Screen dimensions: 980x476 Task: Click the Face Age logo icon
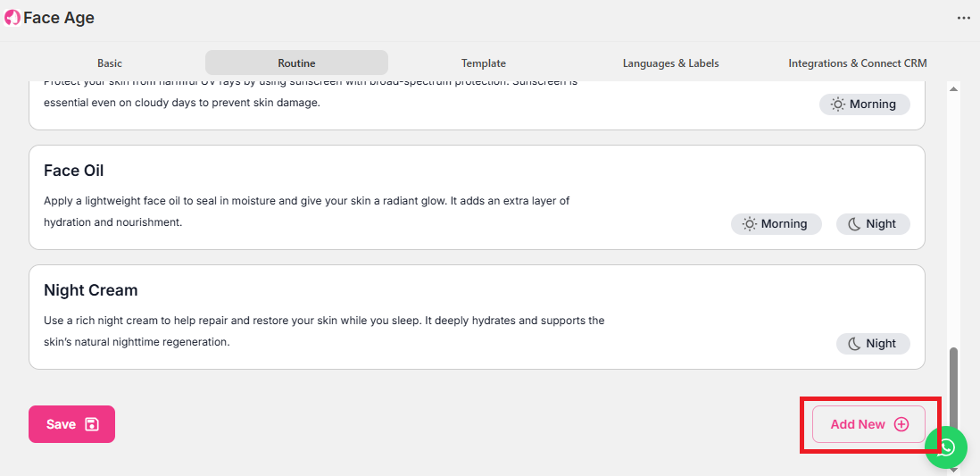point(12,18)
